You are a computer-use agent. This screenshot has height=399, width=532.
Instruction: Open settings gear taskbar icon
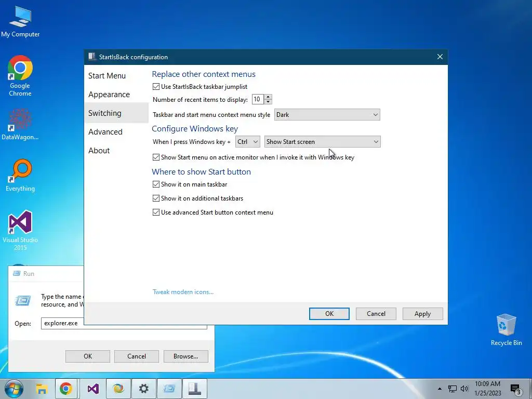coord(144,389)
